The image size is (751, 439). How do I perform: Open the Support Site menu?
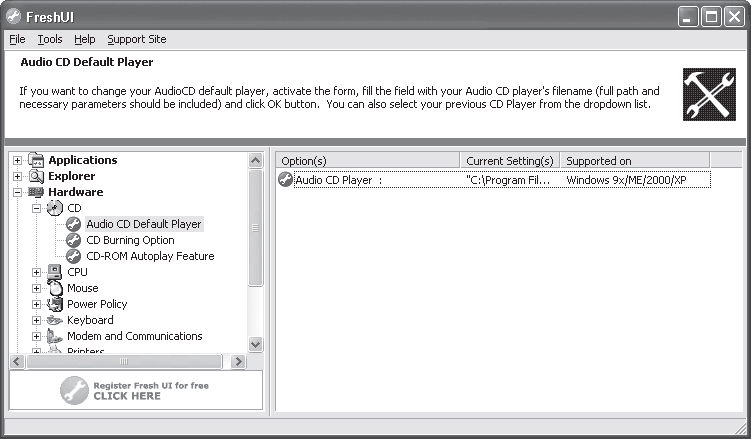137,39
